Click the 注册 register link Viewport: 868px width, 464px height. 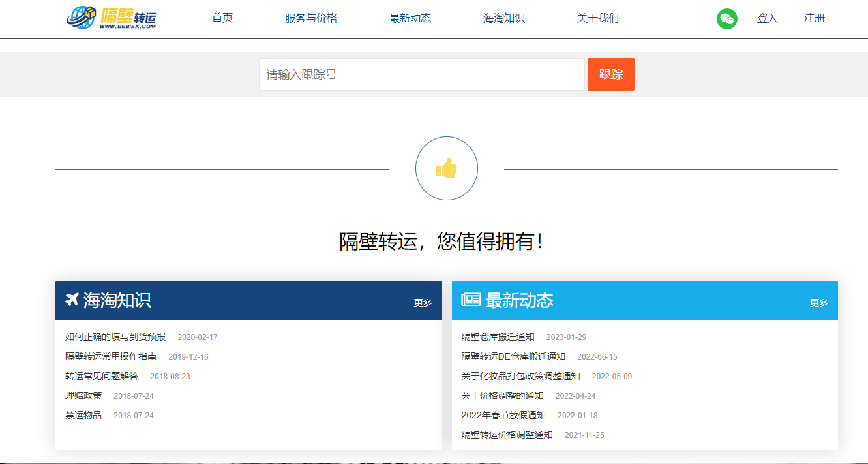pos(815,18)
